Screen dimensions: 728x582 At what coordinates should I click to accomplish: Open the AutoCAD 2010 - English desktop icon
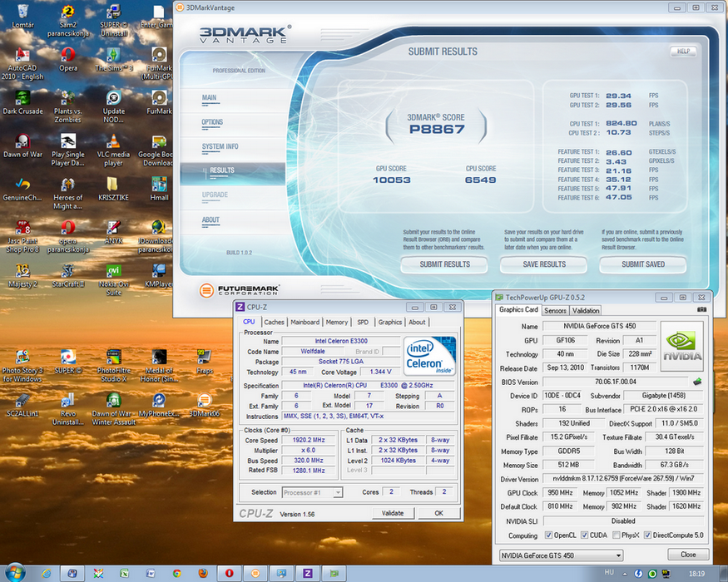point(22,63)
